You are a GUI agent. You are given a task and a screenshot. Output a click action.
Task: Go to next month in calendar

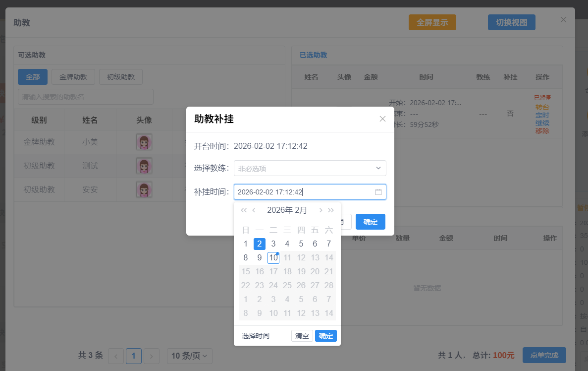click(321, 210)
